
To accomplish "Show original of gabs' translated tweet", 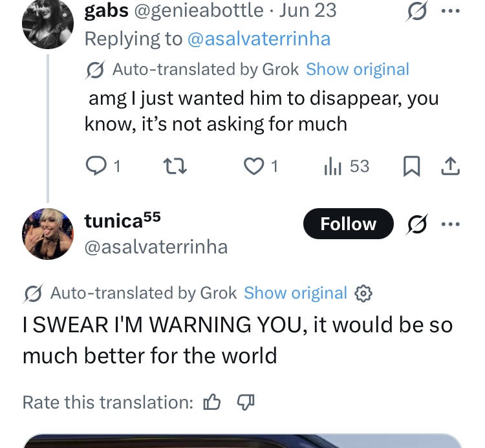I will click(357, 69).
